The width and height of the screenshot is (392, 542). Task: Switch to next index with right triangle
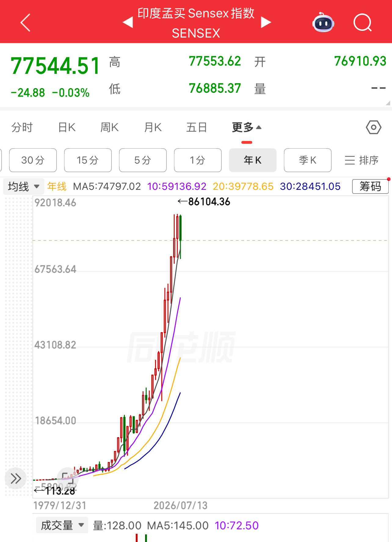click(x=266, y=22)
